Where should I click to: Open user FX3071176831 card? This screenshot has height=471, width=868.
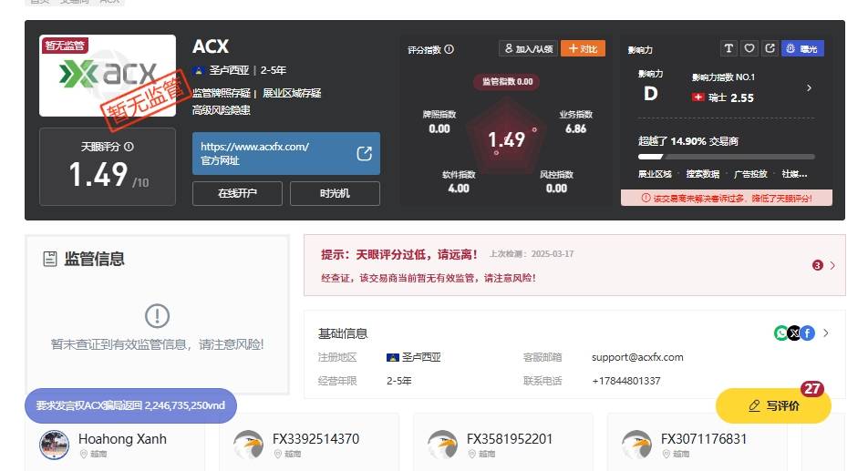[x=697, y=442]
